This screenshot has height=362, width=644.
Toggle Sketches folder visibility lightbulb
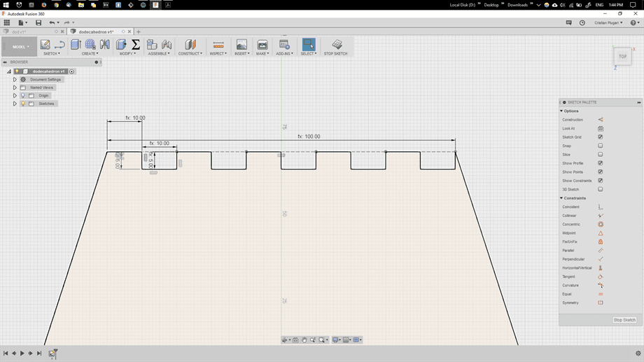[23, 104]
